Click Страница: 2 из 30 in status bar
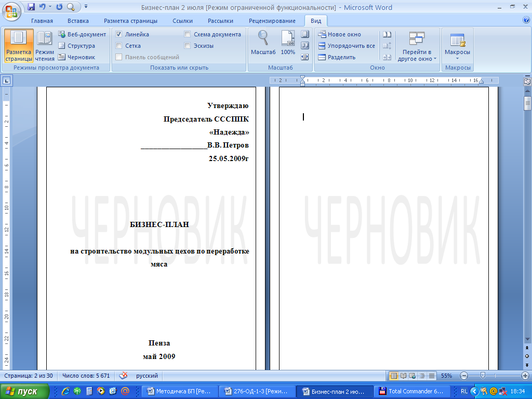The width and height of the screenshot is (532, 399). tap(29, 376)
